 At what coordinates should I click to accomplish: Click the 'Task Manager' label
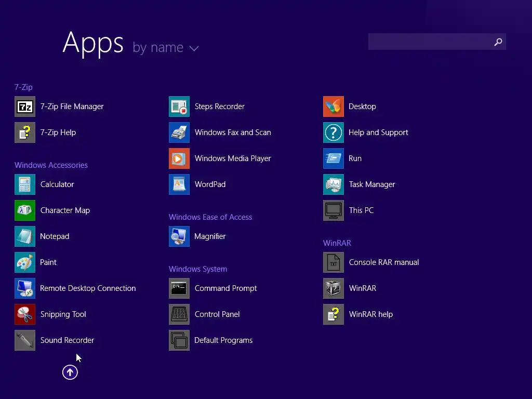[x=372, y=184]
